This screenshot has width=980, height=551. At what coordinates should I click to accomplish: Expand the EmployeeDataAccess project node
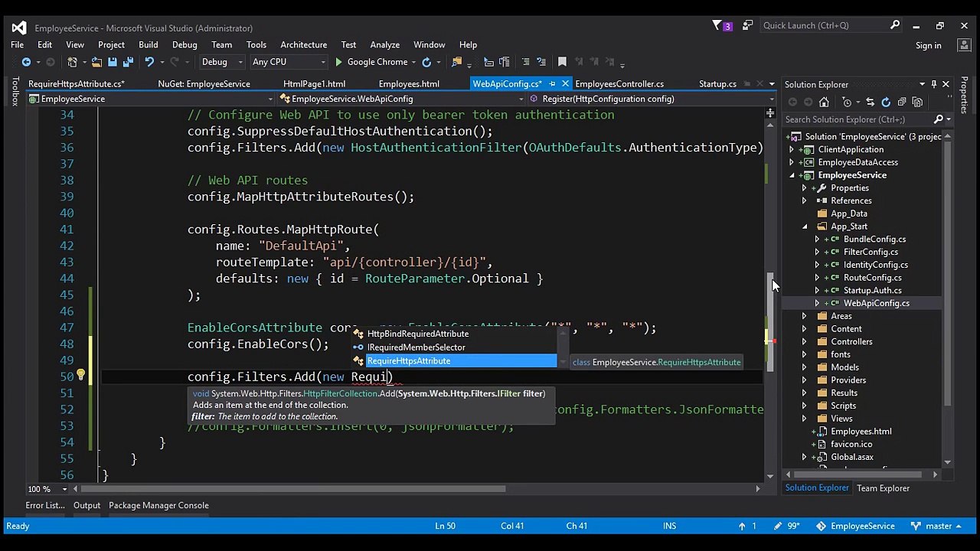coord(792,162)
